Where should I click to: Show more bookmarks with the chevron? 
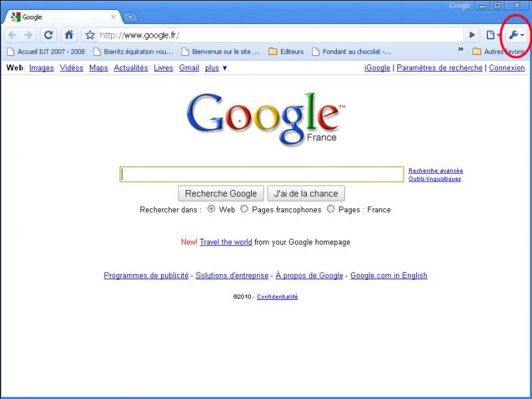click(x=461, y=49)
